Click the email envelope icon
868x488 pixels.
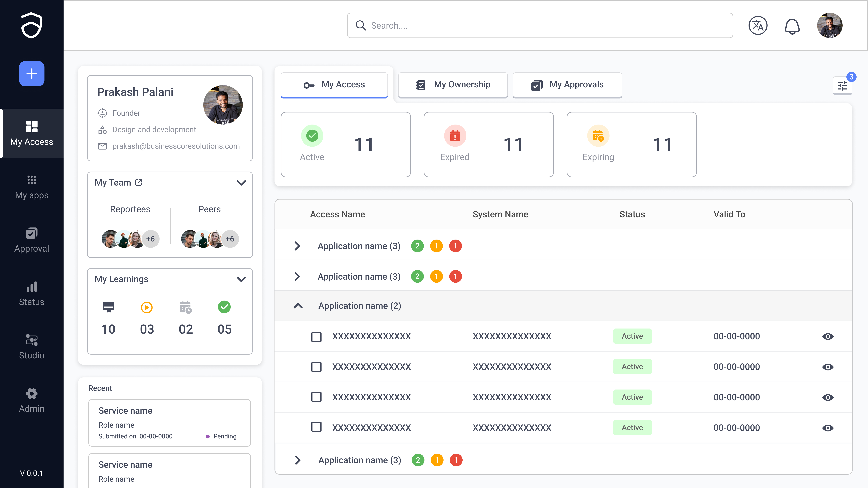[x=102, y=146]
